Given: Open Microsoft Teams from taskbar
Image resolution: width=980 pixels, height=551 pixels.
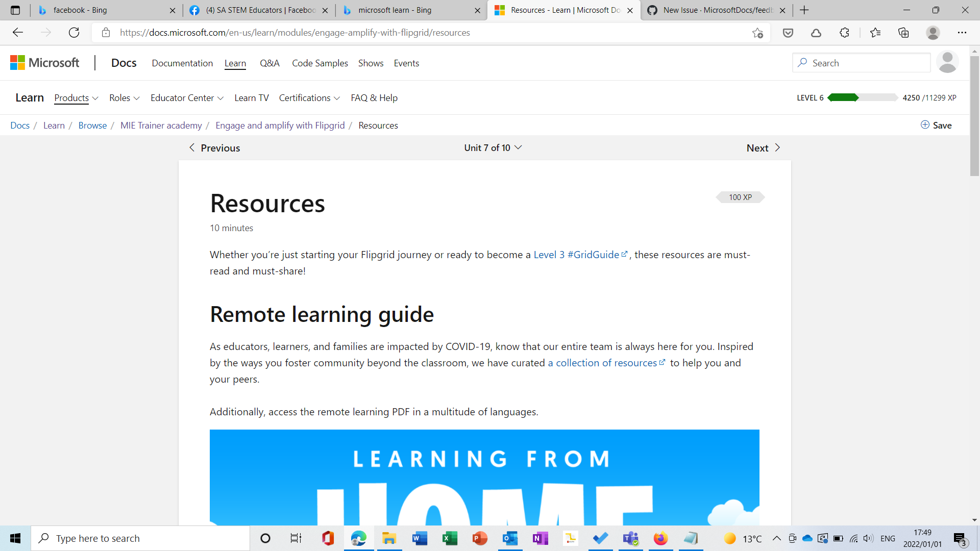Looking at the screenshot, I should tap(630, 538).
